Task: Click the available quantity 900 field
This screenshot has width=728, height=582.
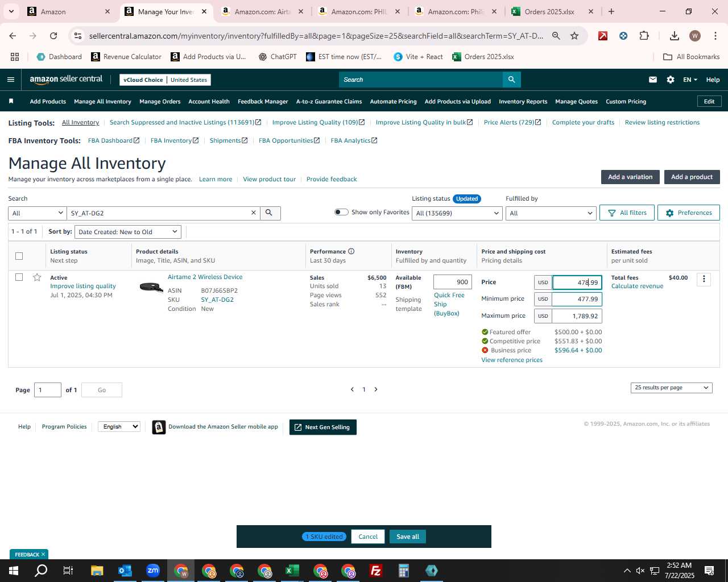Action: tap(453, 282)
